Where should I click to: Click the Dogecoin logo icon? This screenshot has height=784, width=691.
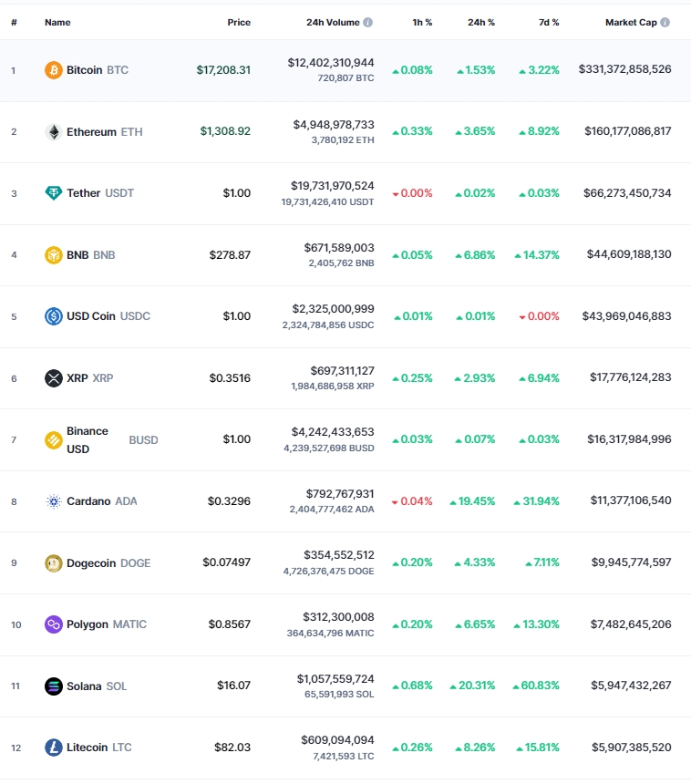[54, 563]
